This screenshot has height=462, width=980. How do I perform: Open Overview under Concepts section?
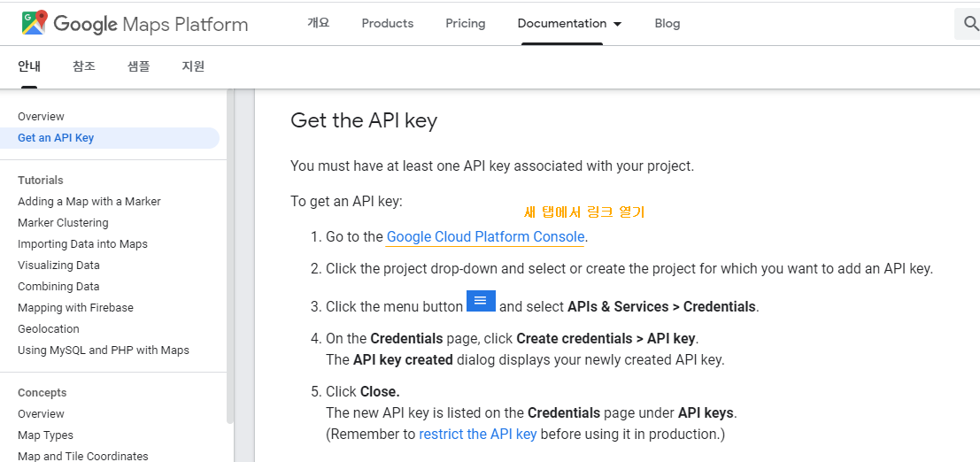[x=41, y=414]
